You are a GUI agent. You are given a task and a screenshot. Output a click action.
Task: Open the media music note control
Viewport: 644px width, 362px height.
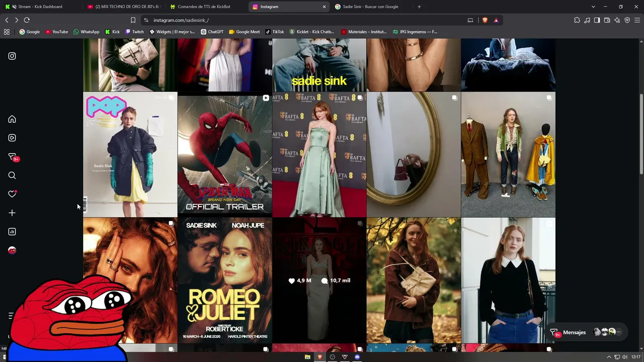pyautogui.click(x=587, y=20)
